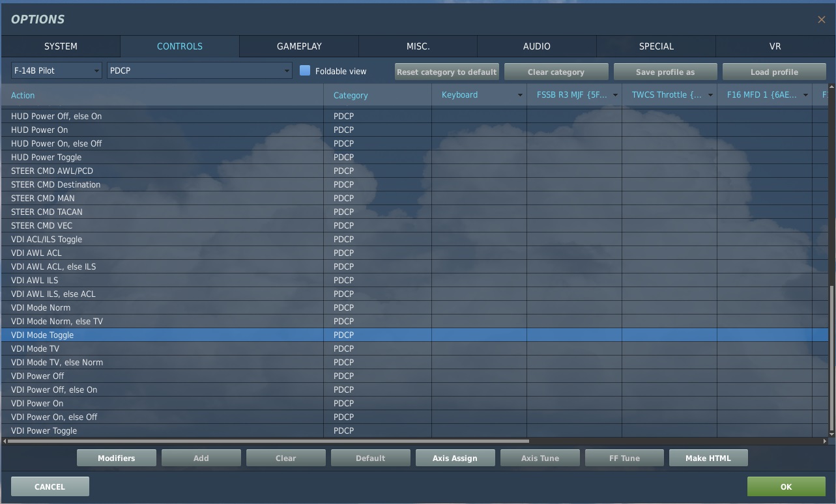Click the TWCS Throttle cell for VDI Mode Toggle
836x504 pixels.
[669, 335]
